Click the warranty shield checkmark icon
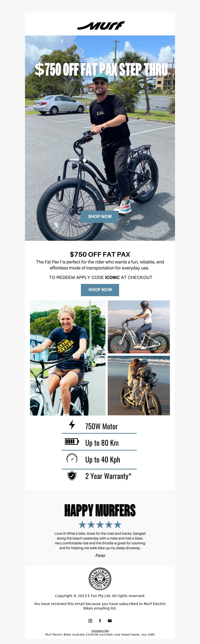 point(72,475)
